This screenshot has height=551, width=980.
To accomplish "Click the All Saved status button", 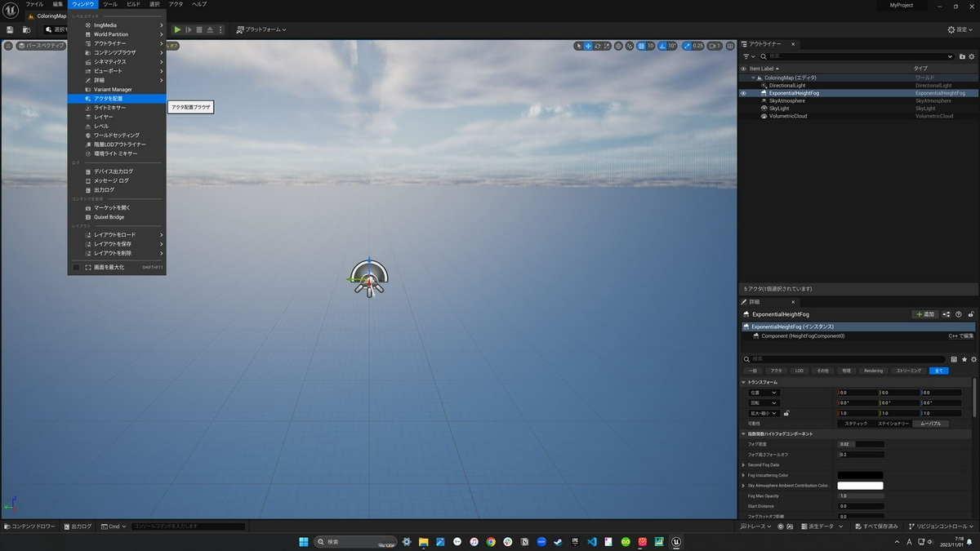I will (x=876, y=527).
